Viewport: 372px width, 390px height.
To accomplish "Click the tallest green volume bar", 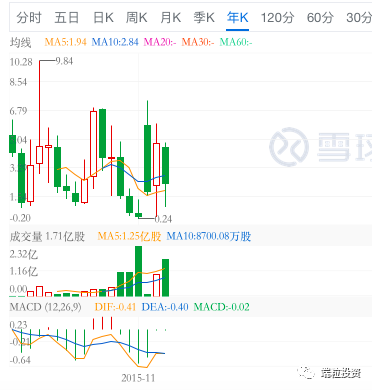I will 138,271.
